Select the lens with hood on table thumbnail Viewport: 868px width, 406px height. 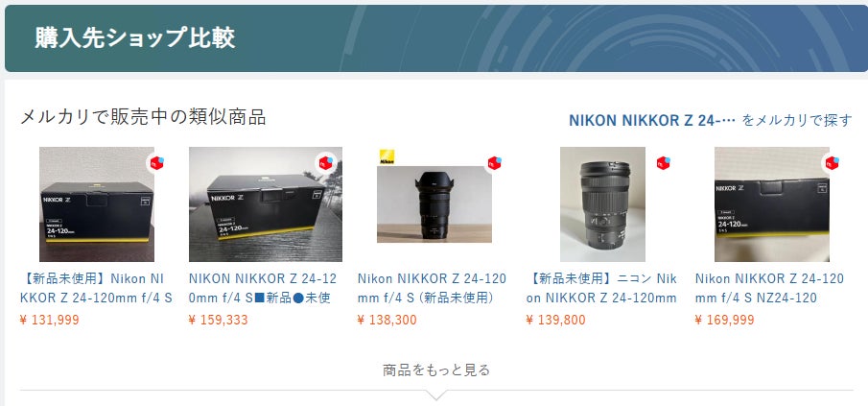(x=434, y=204)
